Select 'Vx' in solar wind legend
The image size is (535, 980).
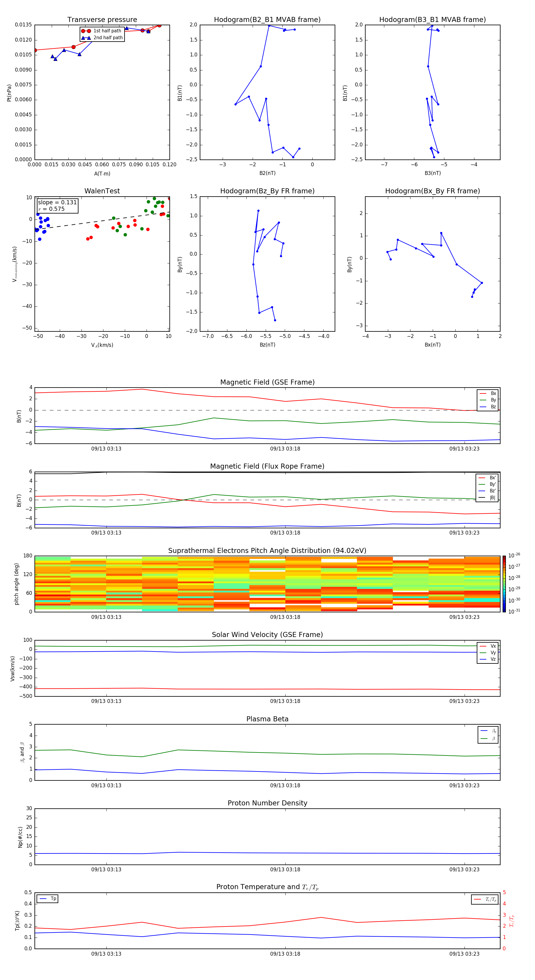click(488, 646)
